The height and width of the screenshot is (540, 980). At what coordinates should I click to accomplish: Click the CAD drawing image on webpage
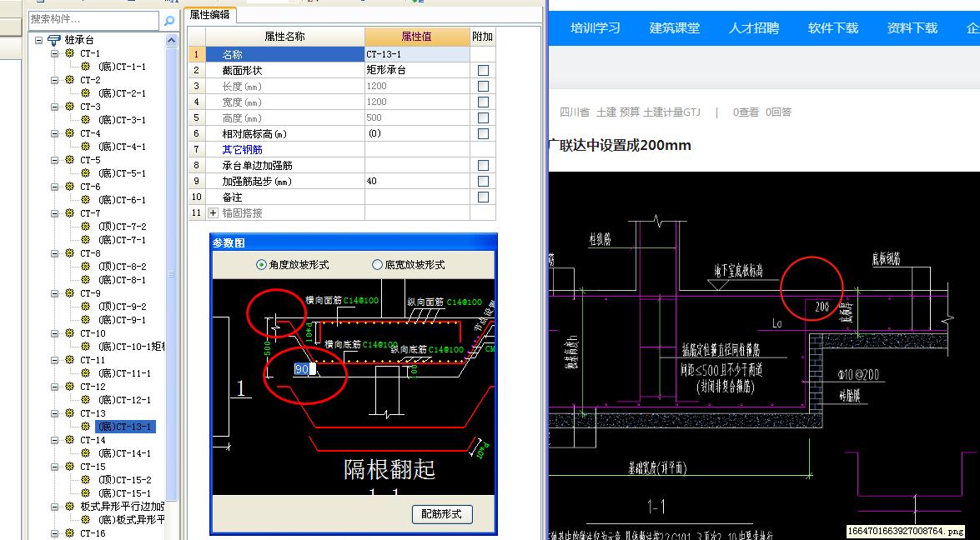pos(764,356)
